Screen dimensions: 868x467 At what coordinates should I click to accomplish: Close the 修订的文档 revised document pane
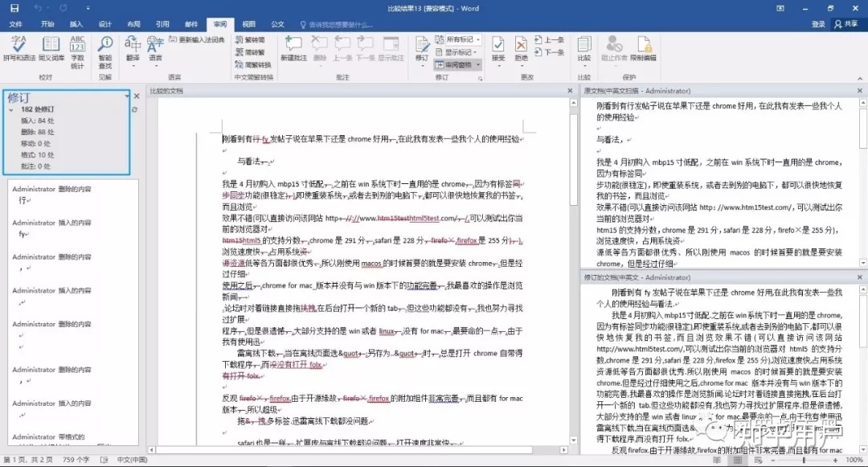[x=860, y=277]
